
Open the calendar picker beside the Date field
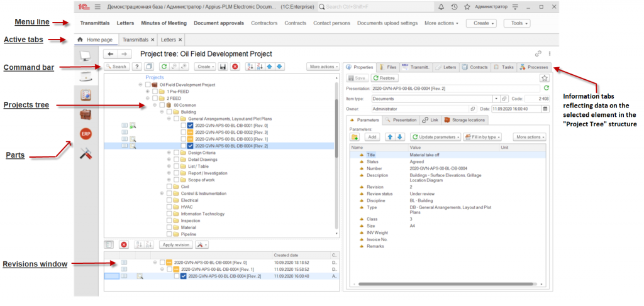[x=545, y=109]
